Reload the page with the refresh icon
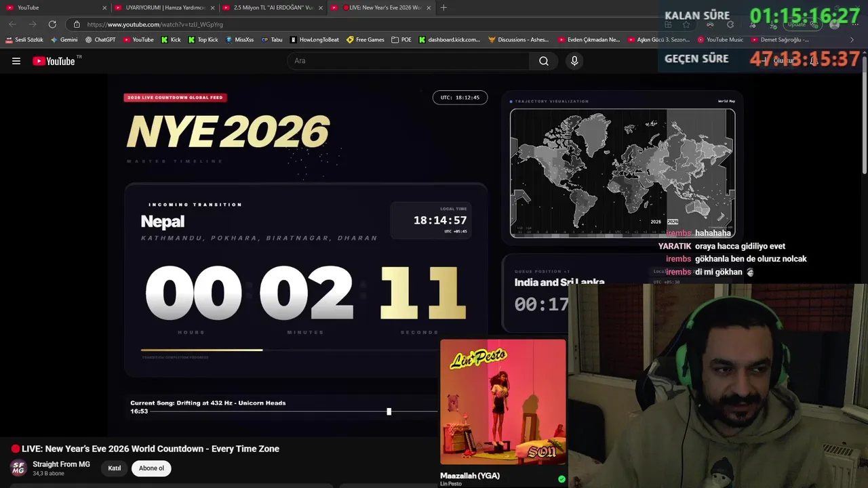The image size is (868, 488). [52, 24]
